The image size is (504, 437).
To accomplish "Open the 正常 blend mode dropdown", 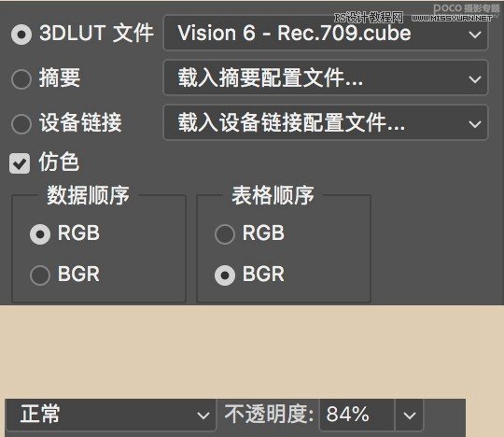I will pos(111,415).
